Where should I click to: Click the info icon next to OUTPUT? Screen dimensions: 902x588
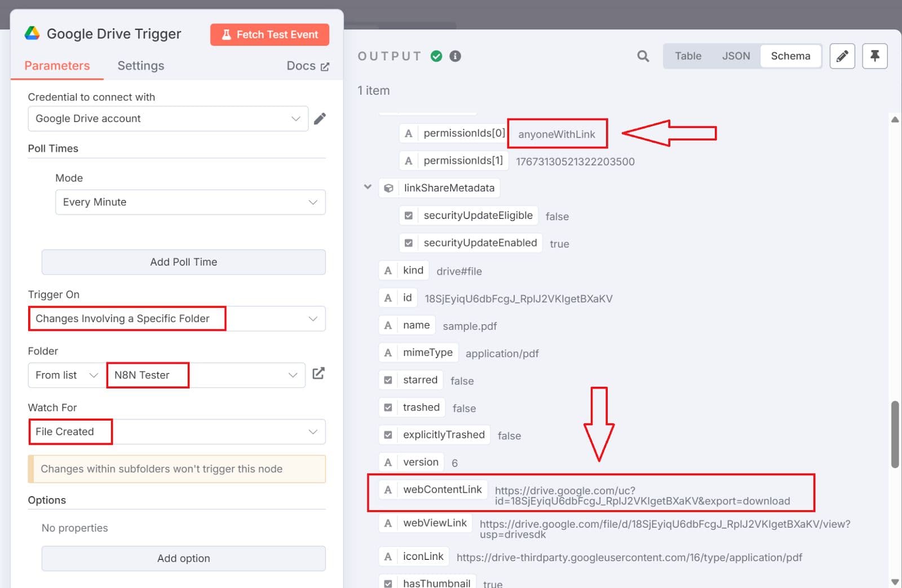454,55
